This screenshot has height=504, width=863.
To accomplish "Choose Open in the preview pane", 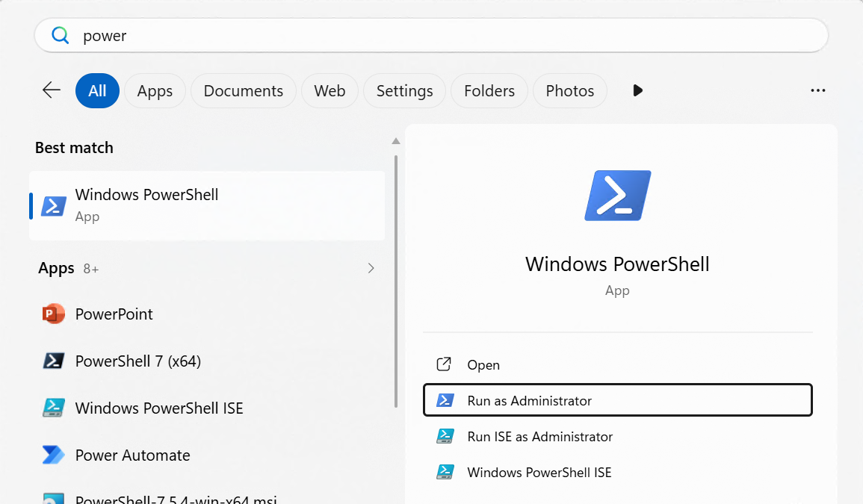I will (x=617, y=365).
